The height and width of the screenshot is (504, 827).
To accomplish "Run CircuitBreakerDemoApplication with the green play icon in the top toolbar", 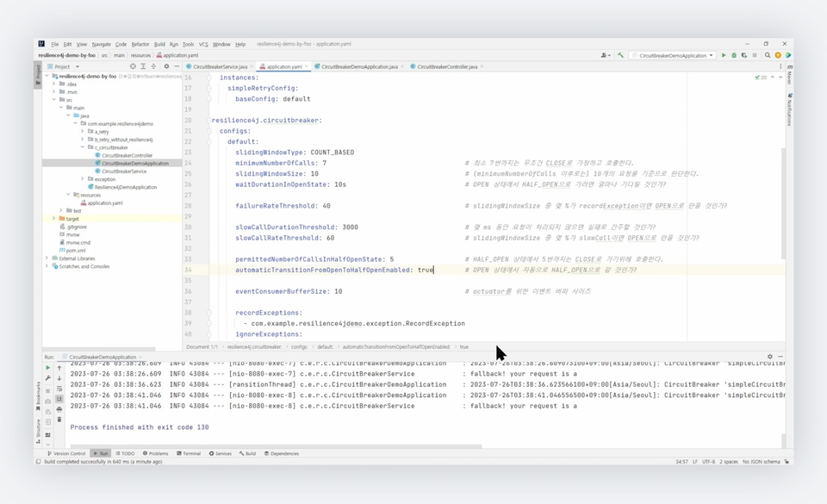I will click(x=724, y=55).
